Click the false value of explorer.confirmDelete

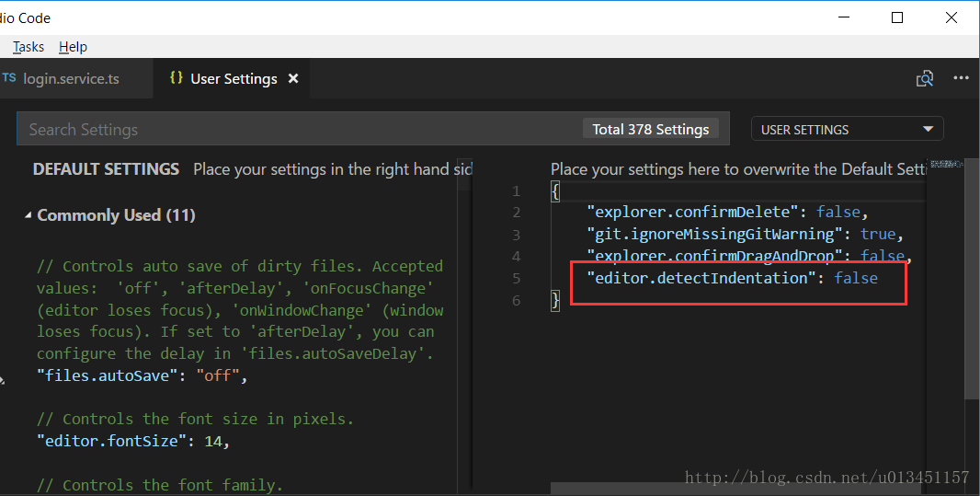point(838,212)
